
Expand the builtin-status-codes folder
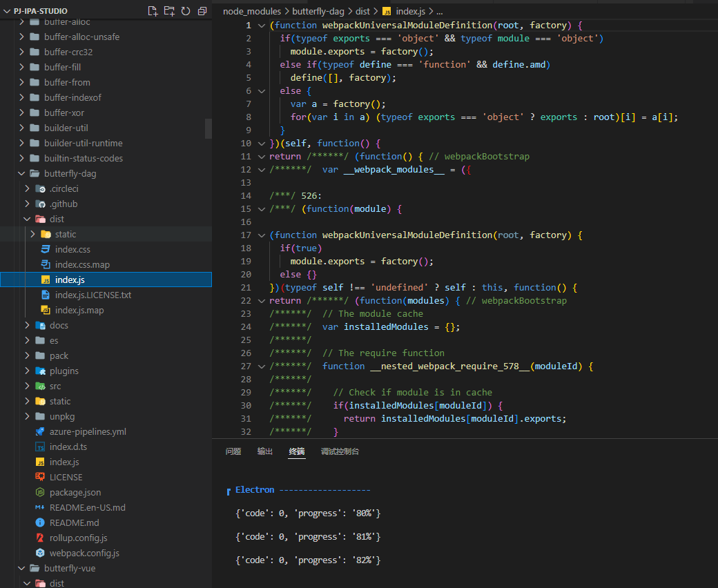point(21,158)
